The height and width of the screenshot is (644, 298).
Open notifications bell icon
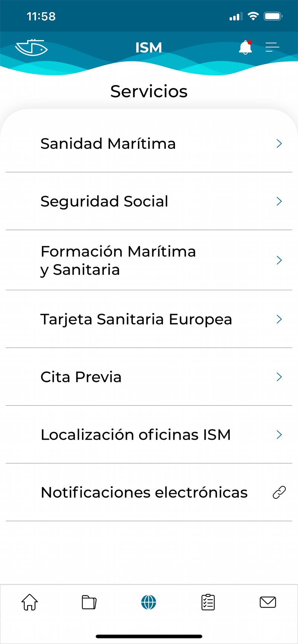(x=245, y=47)
